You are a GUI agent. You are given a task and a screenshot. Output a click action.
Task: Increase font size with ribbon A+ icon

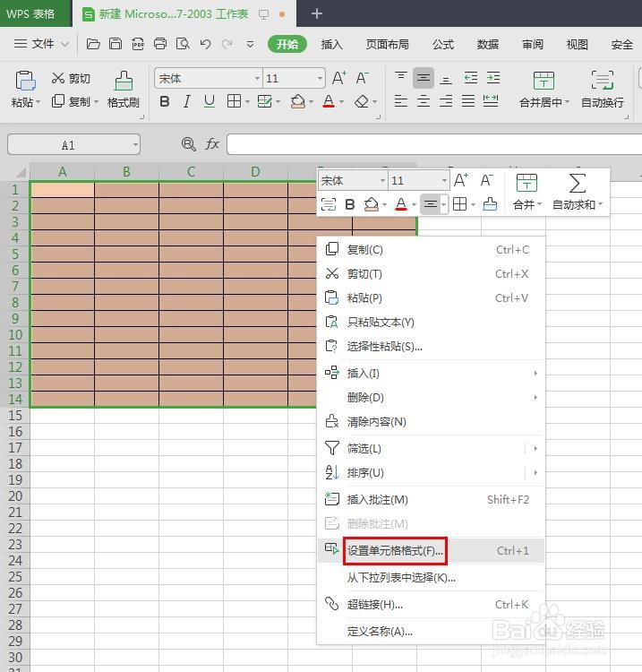click(339, 78)
